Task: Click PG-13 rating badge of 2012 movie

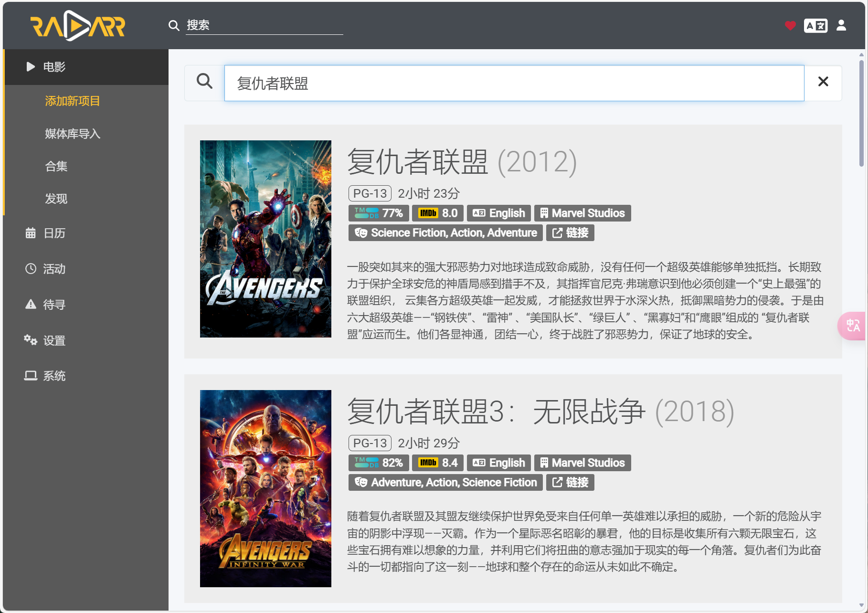Action: (370, 193)
